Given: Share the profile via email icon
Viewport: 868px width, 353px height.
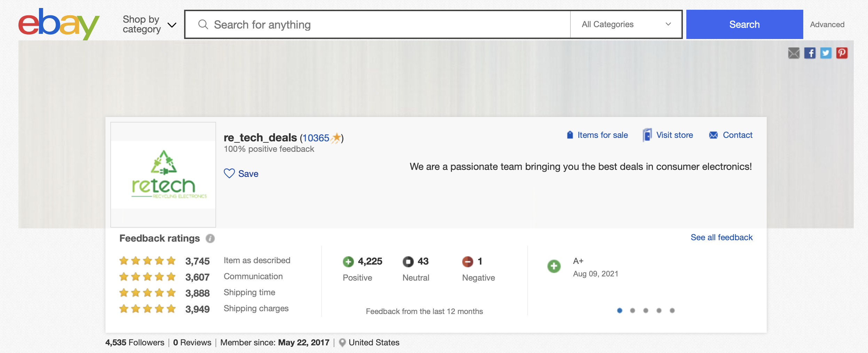Looking at the screenshot, I should point(794,53).
